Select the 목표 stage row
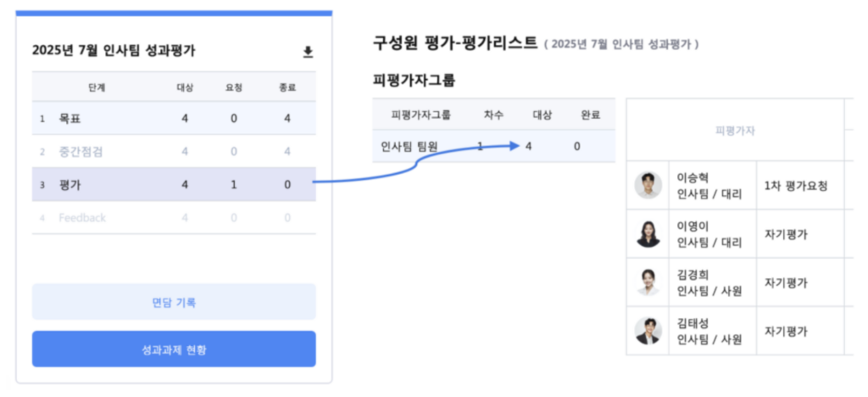Viewport: 868px width, 397px height. 174,119
